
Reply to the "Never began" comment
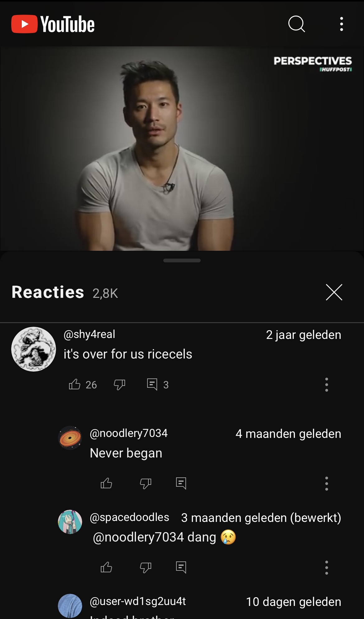point(181,483)
